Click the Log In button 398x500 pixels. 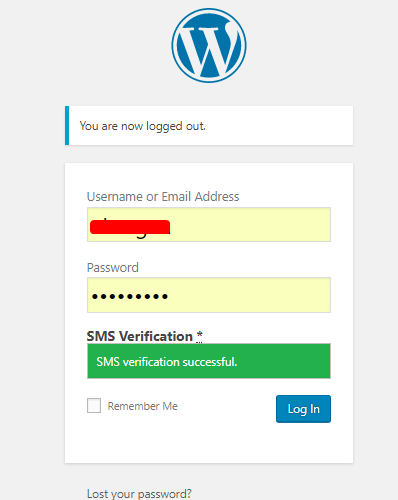tap(303, 409)
